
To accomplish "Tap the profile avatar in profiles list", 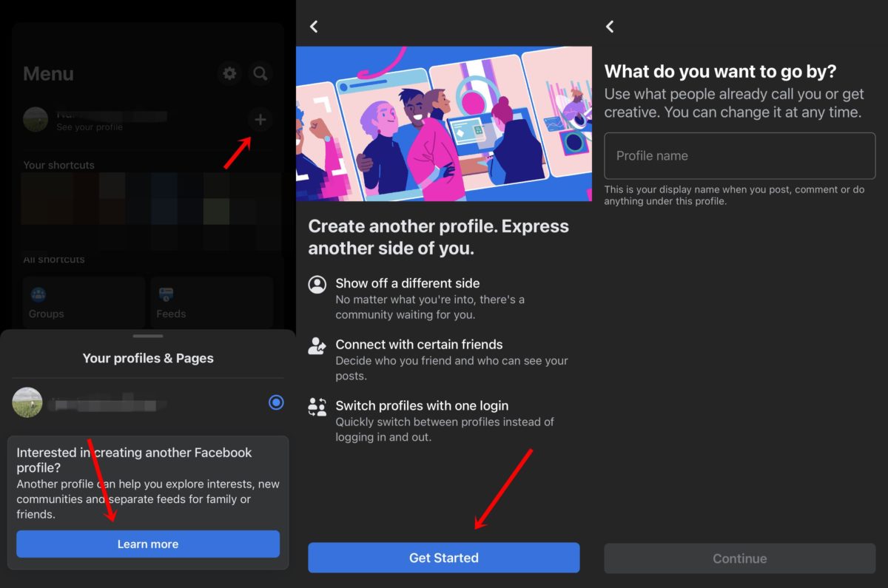I will pos(27,403).
